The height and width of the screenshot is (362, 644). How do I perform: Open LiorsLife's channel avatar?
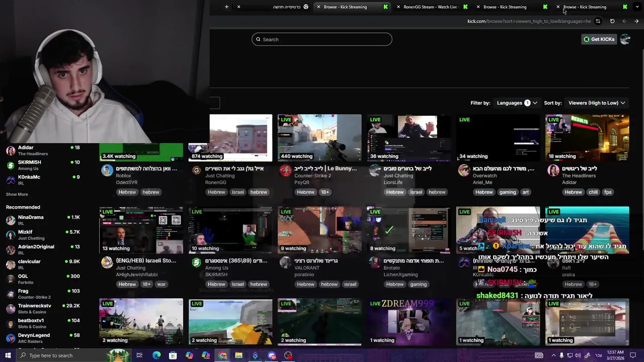click(375, 170)
